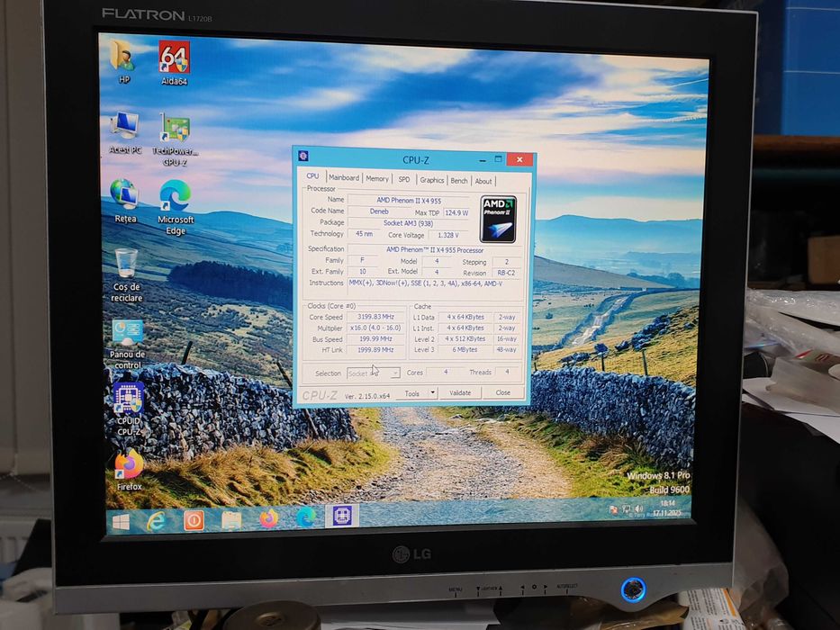Launch the Aida64 desktop shortcut
Viewport: 840px width, 630px height.
tap(174, 62)
